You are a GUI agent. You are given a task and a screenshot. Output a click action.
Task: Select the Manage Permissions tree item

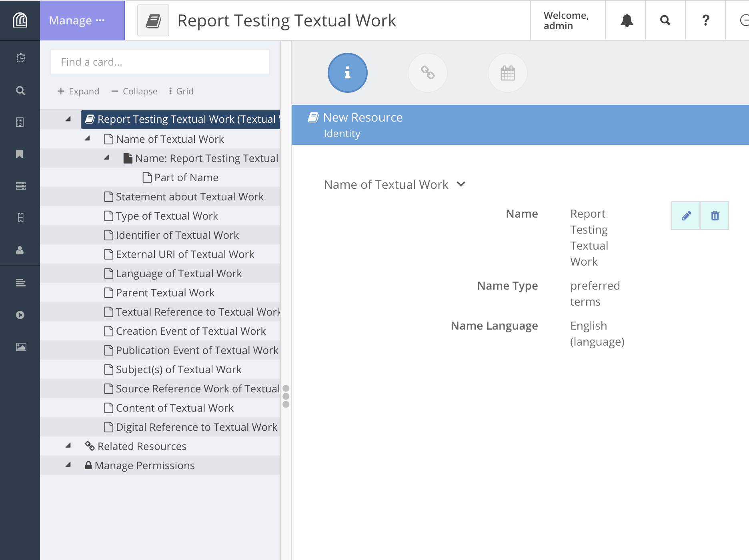click(x=144, y=465)
